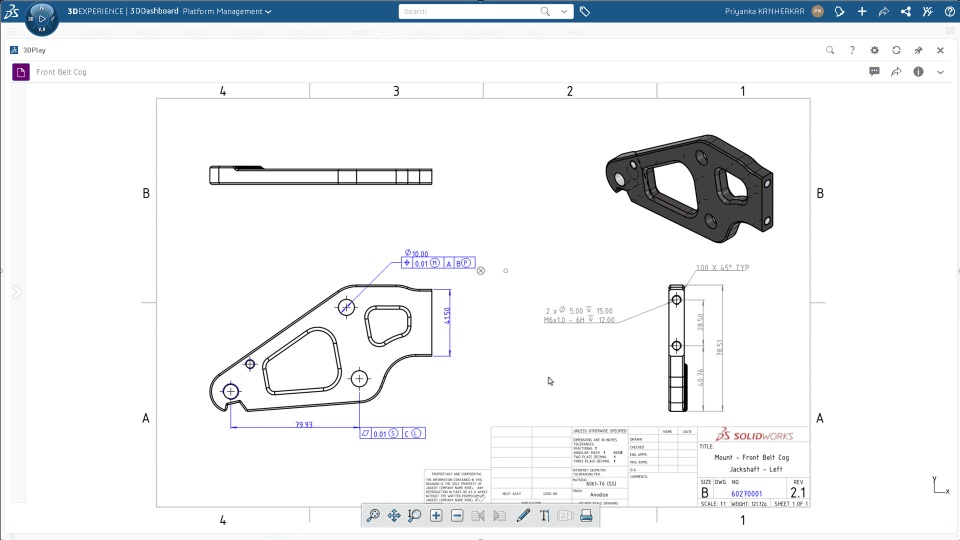The height and width of the screenshot is (540, 960).
Task: Click the Share arrow in header
Action: (883, 11)
